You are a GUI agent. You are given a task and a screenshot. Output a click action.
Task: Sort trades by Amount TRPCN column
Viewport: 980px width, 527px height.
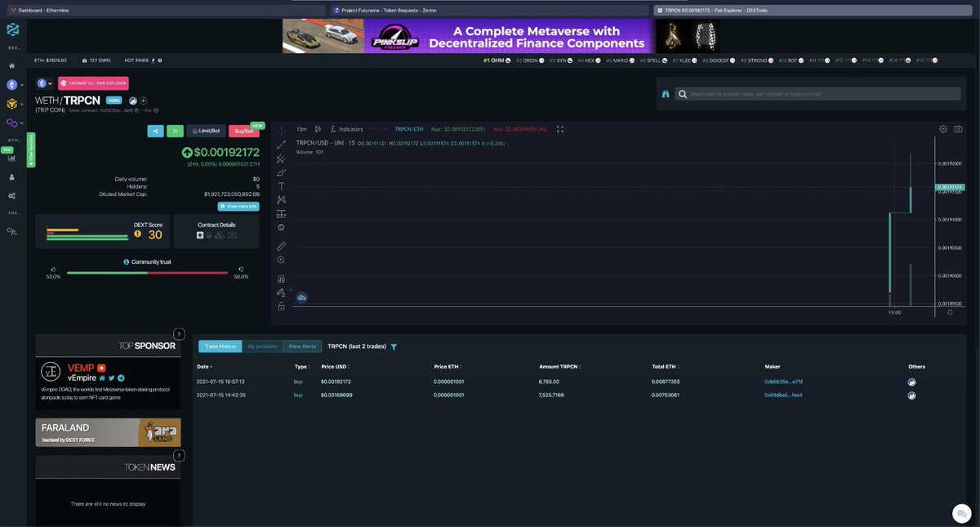click(x=560, y=367)
